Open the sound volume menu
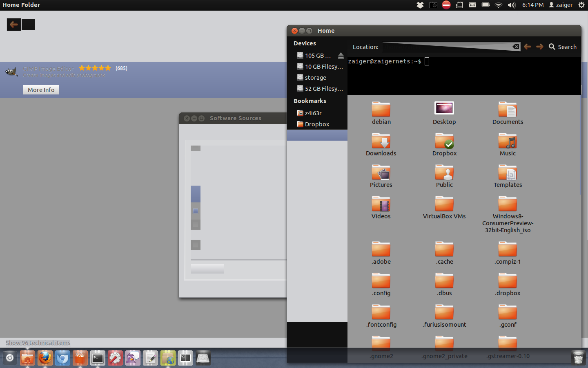The width and height of the screenshot is (588, 368). pos(512,5)
